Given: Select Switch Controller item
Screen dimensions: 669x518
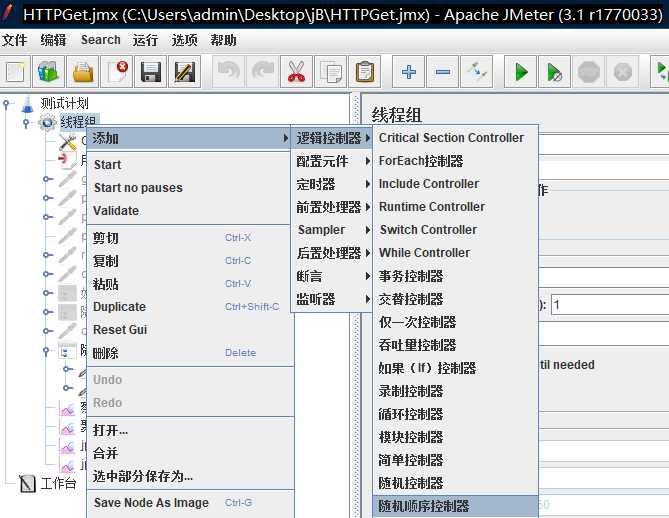Looking at the screenshot, I should click(455, 230).
